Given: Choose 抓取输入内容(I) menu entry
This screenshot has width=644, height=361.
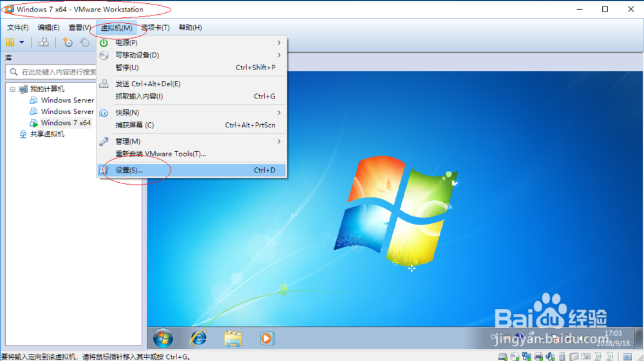Looking at the screenshot, I should pos(192,96).
